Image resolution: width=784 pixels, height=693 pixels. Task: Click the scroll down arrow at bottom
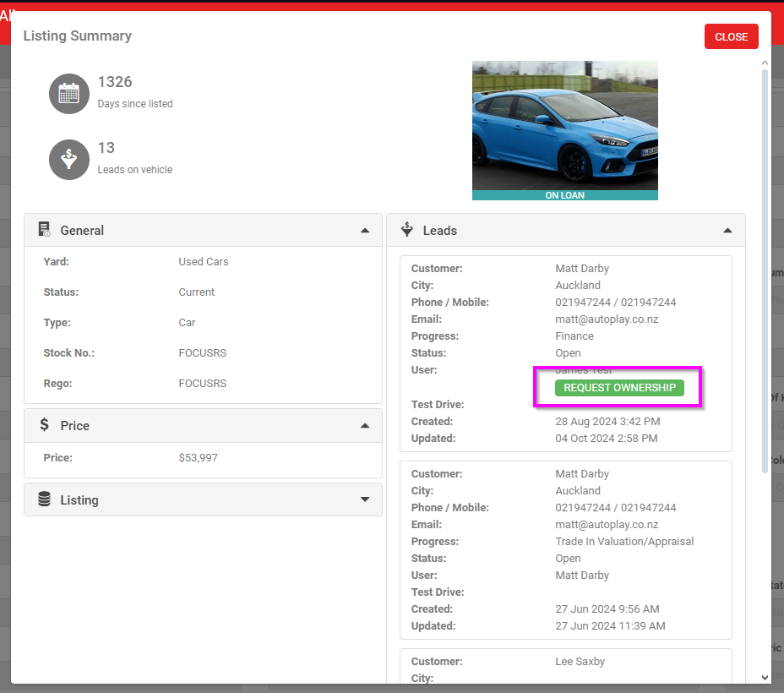[x=765, y=678]
